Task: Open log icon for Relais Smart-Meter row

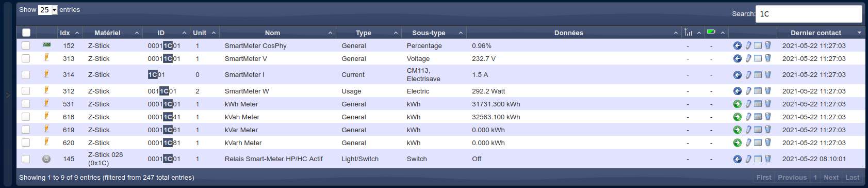Action: coord(758,159)
